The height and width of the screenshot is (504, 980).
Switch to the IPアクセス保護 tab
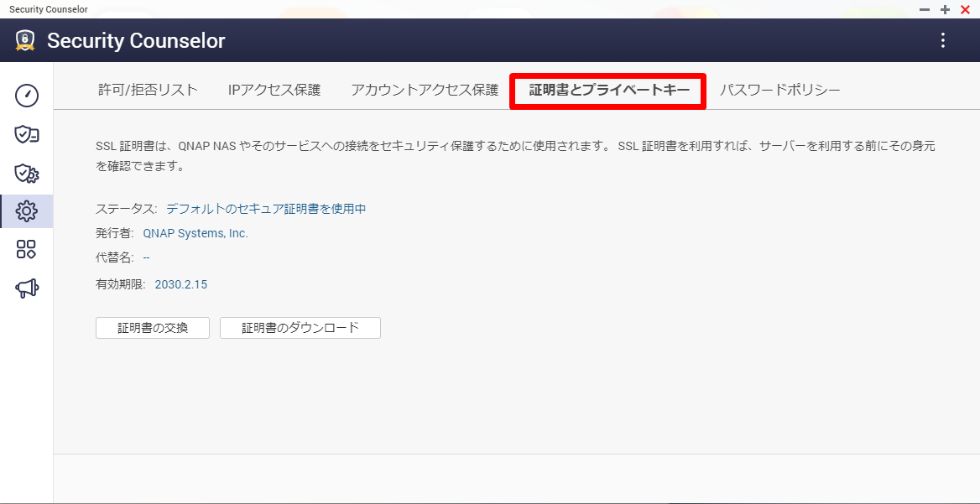tap(274, 90)
